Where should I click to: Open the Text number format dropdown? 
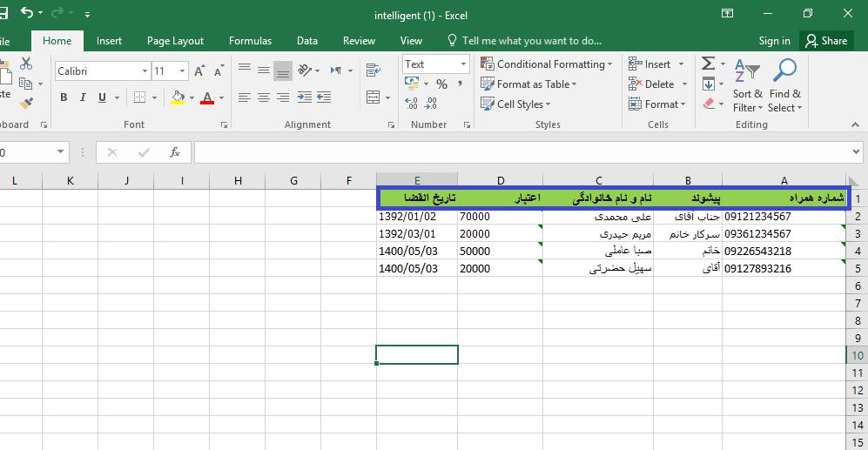click(462, 64)
